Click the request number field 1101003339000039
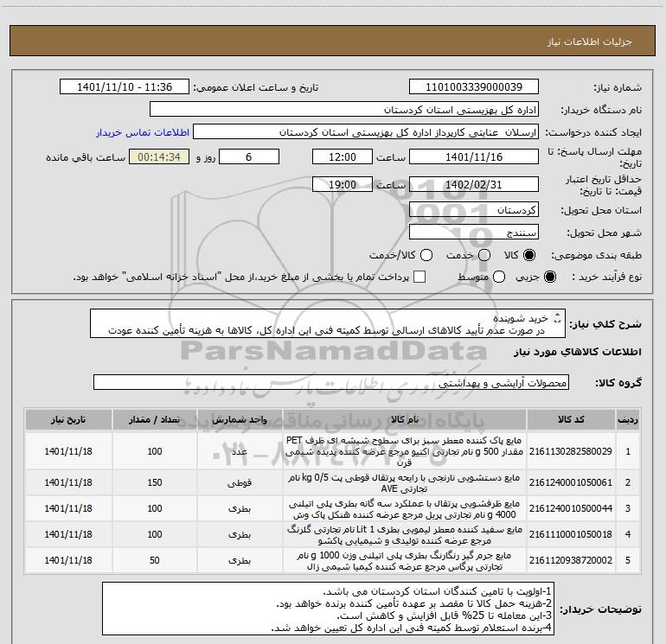The image size is (666, 644). pyautogui.click(x=474, y=87)
